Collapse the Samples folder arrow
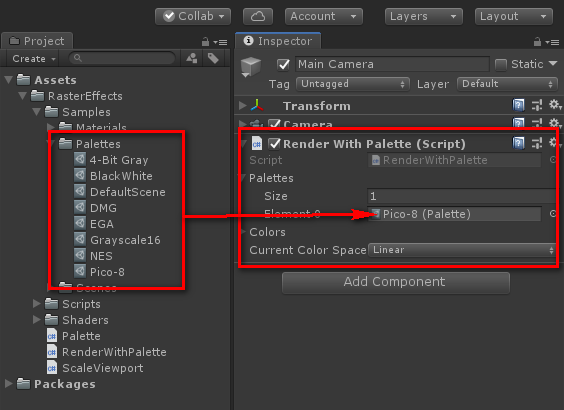Image resolution: width=564 pixels, height=410 pixels. 37,112
